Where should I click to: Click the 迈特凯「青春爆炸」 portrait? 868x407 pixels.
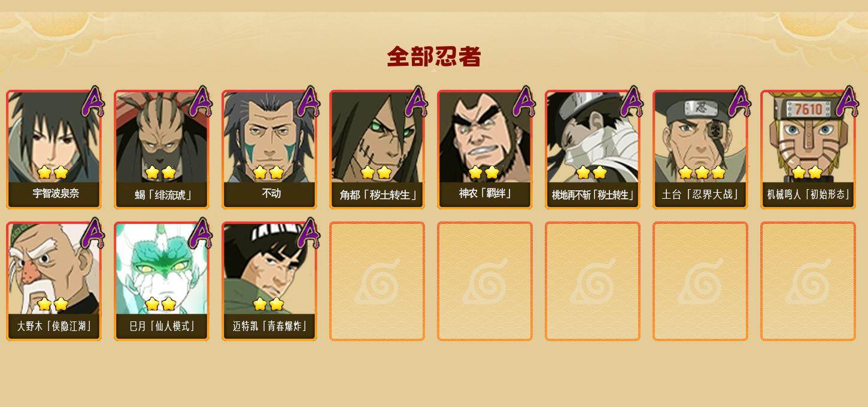(x=269, y=281)
